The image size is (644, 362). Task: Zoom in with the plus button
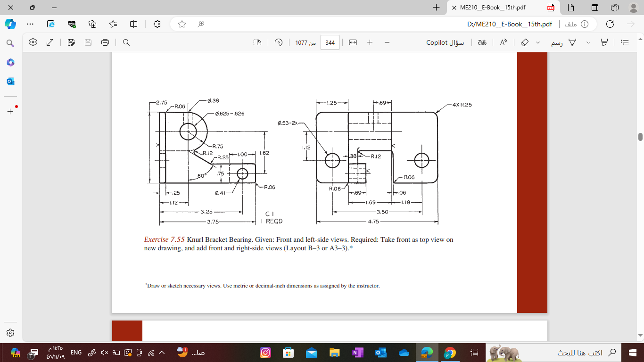pyautogui.click(x=370, y=42)
